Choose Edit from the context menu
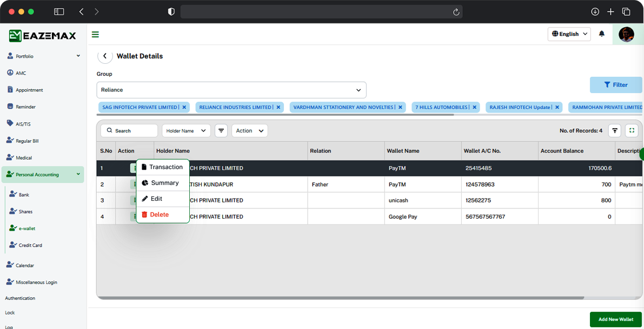Image resolution: width=644 pixels, height=329 pixels. [163, 199]
